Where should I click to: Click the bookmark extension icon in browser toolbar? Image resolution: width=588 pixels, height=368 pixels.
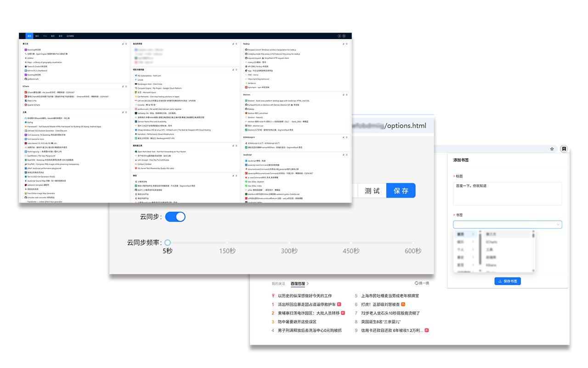point(564,149)
